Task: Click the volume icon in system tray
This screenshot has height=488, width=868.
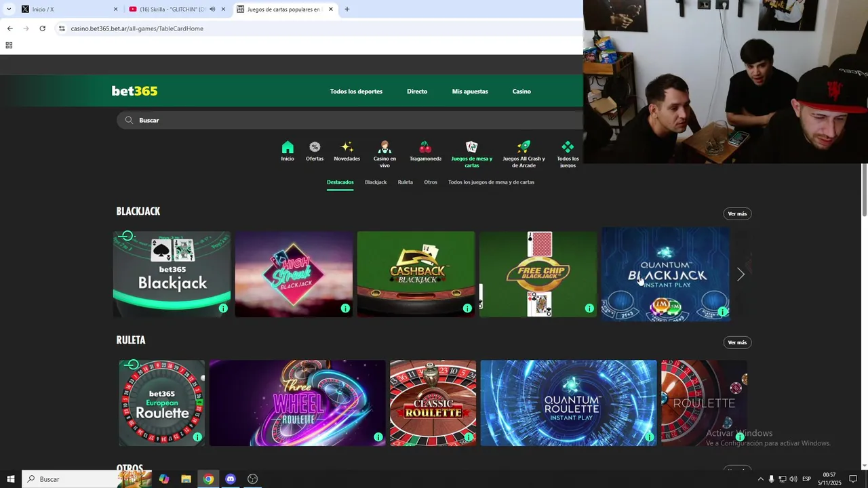Action: [x=793, y=479]
